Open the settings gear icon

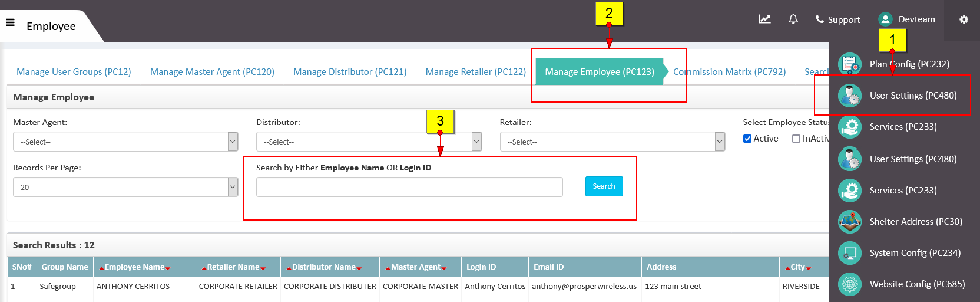964,19
